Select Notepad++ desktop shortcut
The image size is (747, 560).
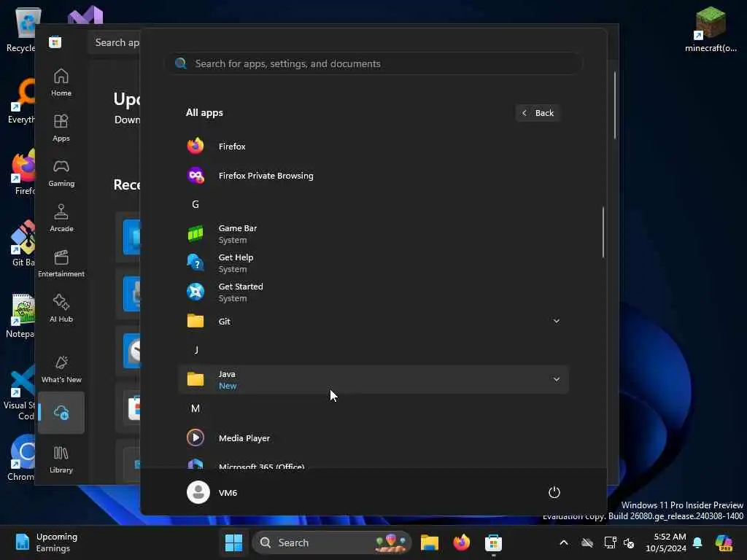21,315
